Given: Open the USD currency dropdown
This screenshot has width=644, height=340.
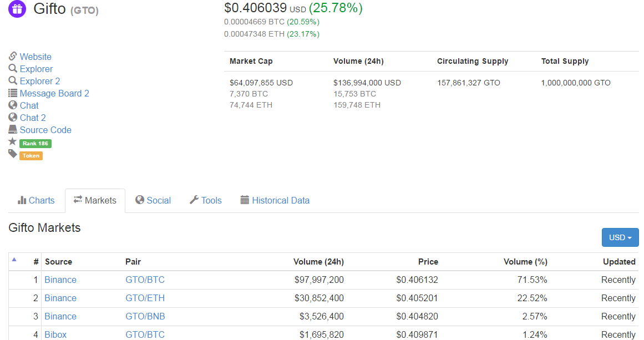Looking at the screenshot, I should pos(620,237).
